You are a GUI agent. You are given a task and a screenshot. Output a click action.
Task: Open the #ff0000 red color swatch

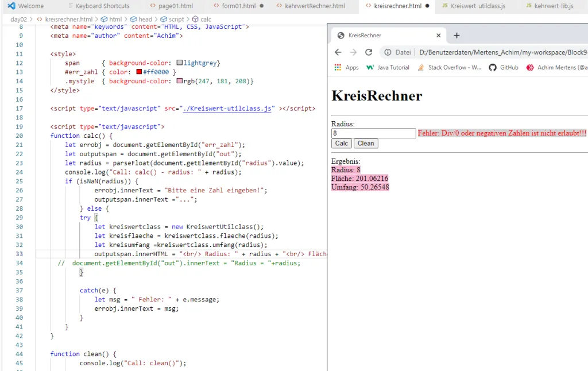coord(139,72)
